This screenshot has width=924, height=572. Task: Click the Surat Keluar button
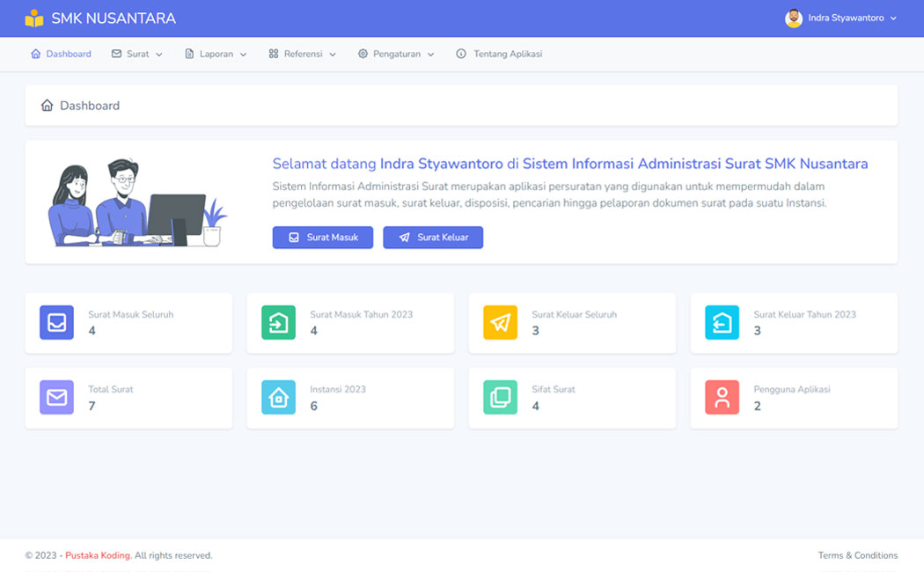pos(433,237)
